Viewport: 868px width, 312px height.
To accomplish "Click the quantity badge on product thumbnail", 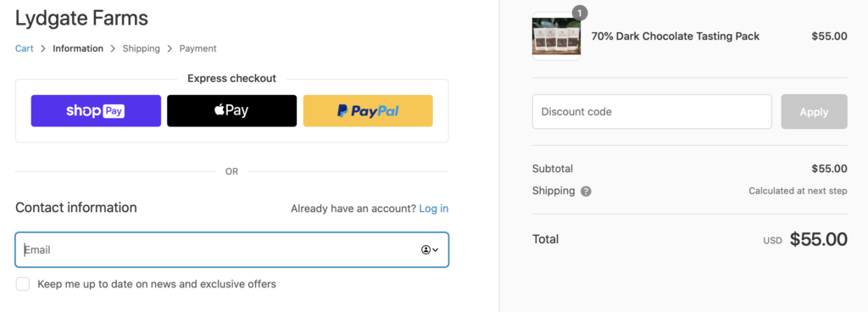I will pyautogui.click(x=580, y=13).
